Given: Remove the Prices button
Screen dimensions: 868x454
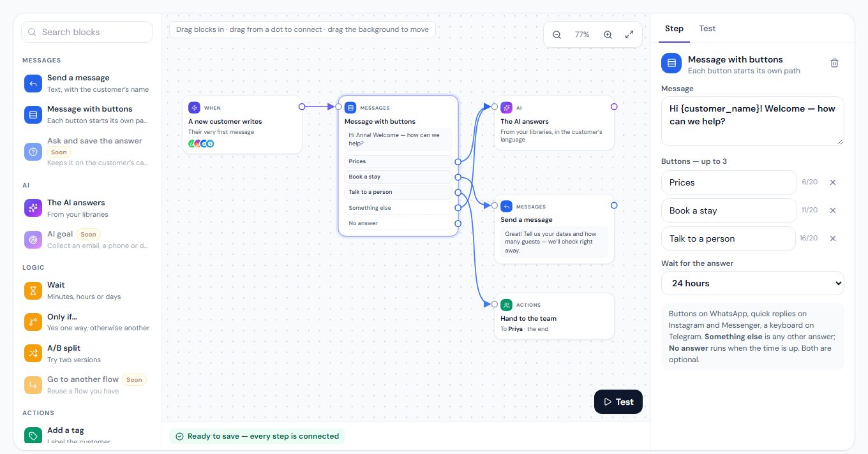Looking at the screenshot, I should click(833, 182).
